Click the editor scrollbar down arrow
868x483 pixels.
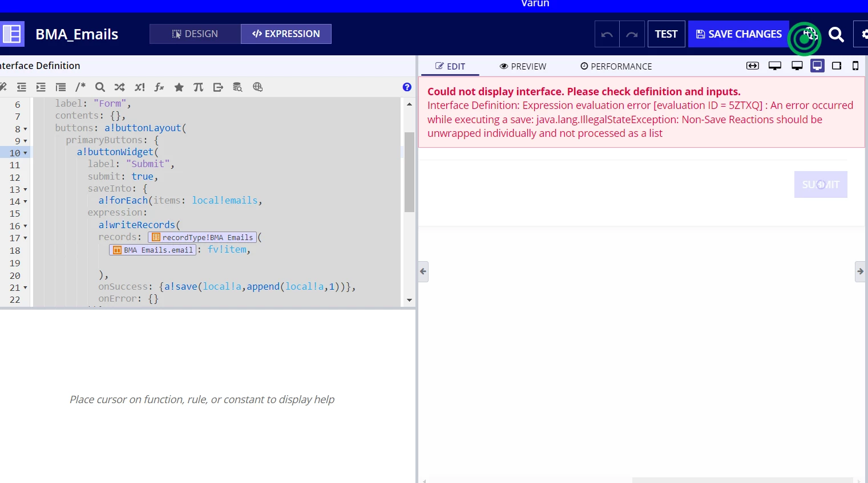point(409,300)
